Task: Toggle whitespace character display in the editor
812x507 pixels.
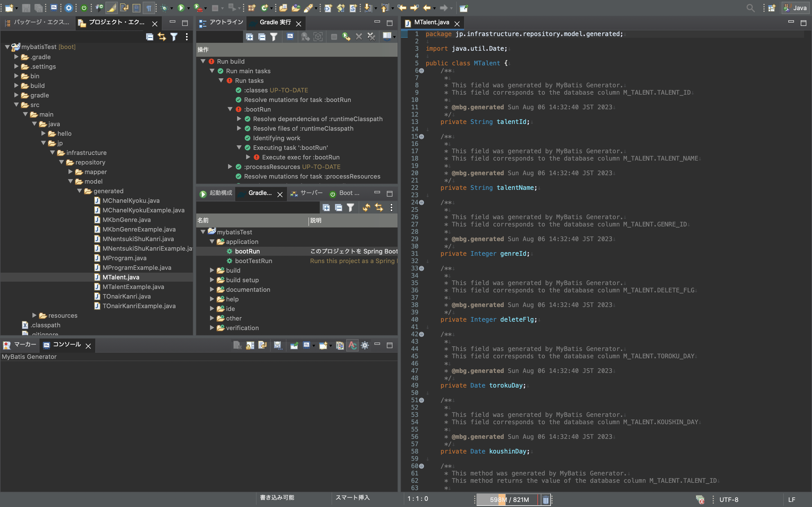Action: [x=149, y=8]
